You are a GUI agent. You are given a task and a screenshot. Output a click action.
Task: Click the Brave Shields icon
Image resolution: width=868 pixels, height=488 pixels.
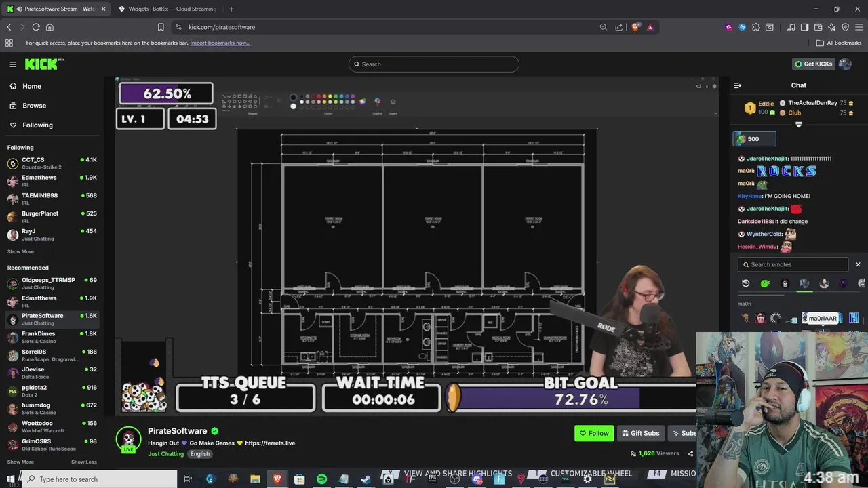click(635, 27)
